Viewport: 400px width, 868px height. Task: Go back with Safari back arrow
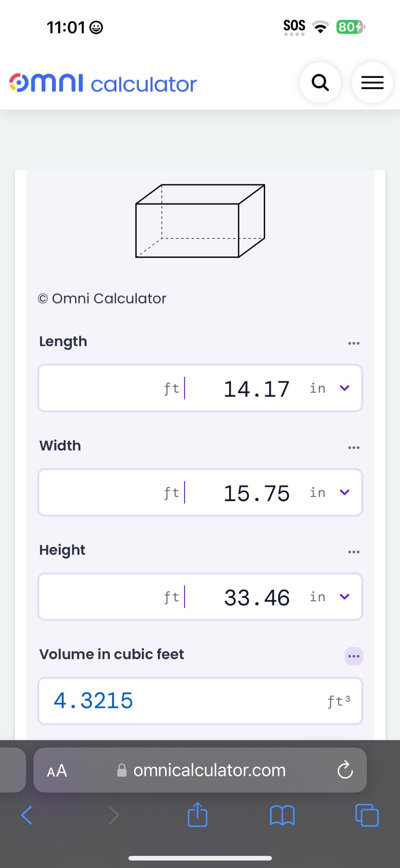27,815
